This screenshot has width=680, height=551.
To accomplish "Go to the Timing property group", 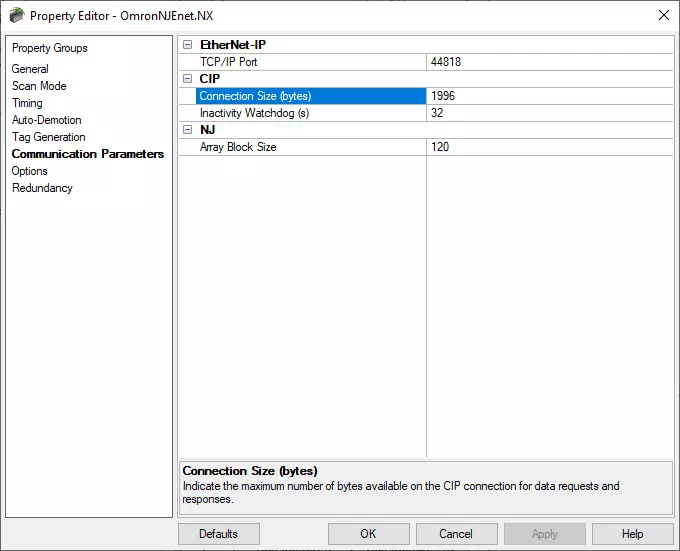I will click(27, 103).
